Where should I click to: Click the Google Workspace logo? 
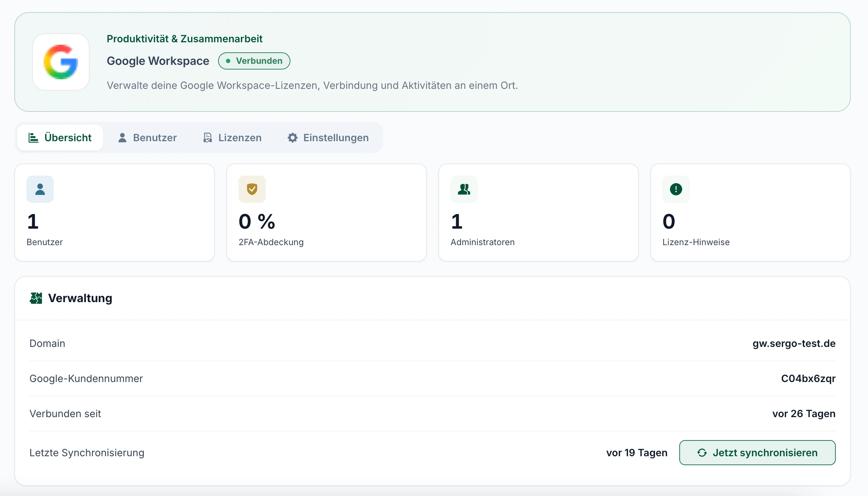[x=61, y=62]
